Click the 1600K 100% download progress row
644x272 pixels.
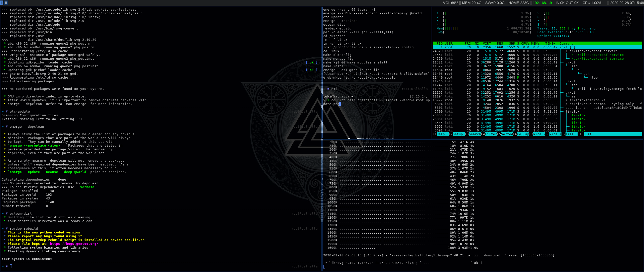tap(403, 248)
